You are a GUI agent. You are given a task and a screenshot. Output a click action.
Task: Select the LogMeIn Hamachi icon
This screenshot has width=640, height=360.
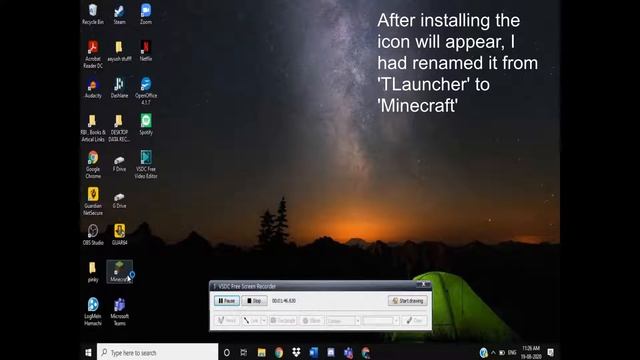point(93,311)
